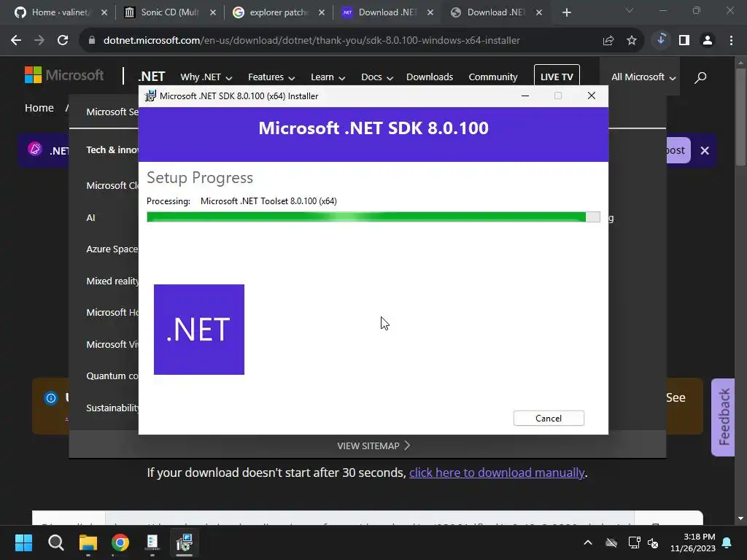This screenshot has width=747, height=560.
Task: Expand the Docs menu
Action: (377, 77)
